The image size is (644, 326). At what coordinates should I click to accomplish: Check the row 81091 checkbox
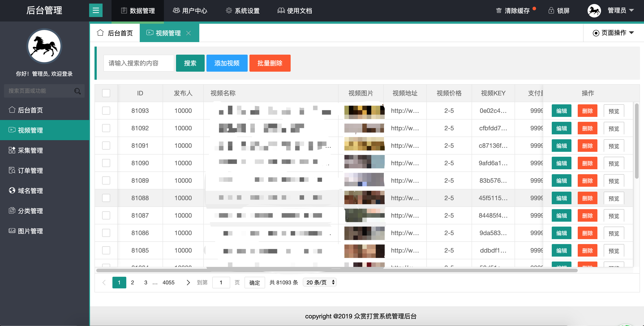(106, 146)
